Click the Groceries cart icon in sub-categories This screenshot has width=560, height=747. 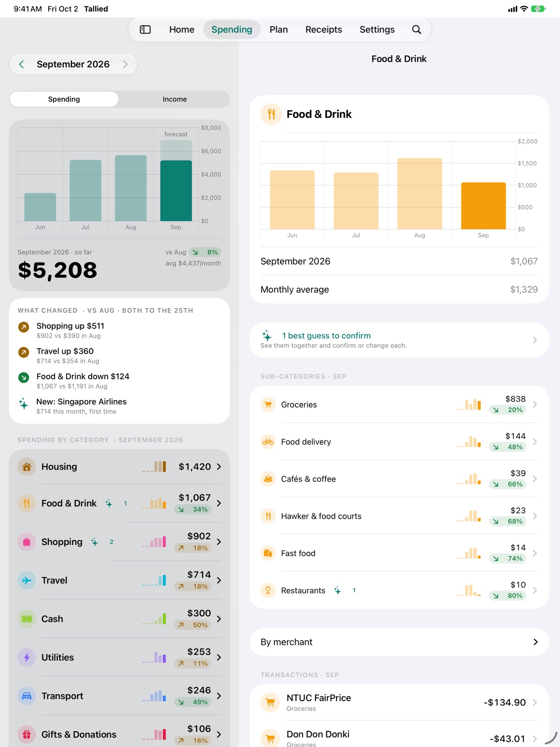pyautogui.click(x=268, y=404)
